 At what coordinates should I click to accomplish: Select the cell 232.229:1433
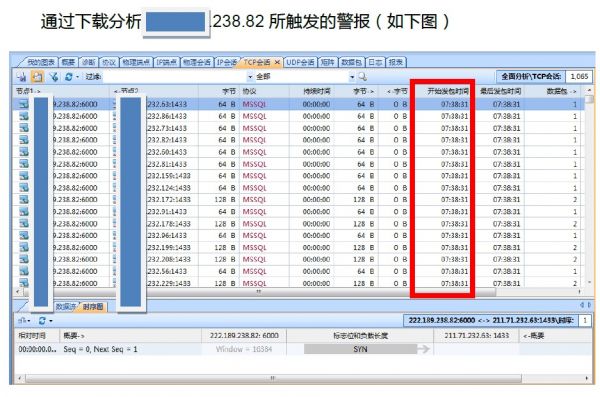tap(169, 283)
